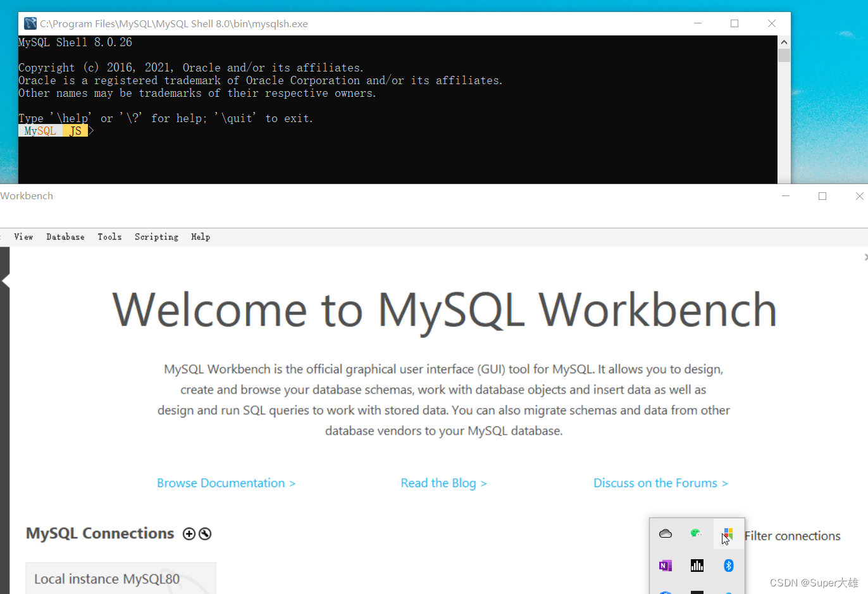Open Local instance MySQL80 connection tile
Screen dimensions: 868x594
(x=120, y=578)
